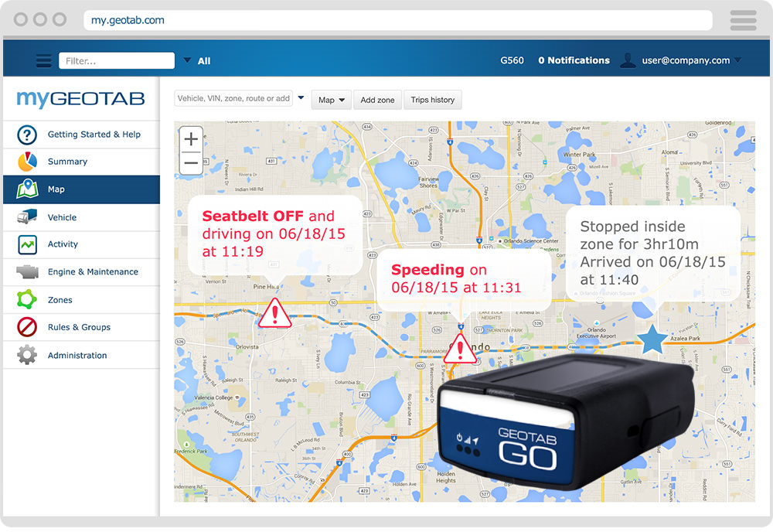Open the 0 Notifications link
The image size is (773, 532).
click(x=574, y=60)
